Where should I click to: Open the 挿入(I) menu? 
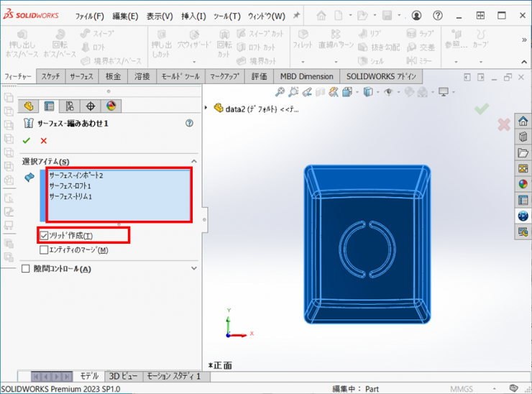(x=193, y=16)
